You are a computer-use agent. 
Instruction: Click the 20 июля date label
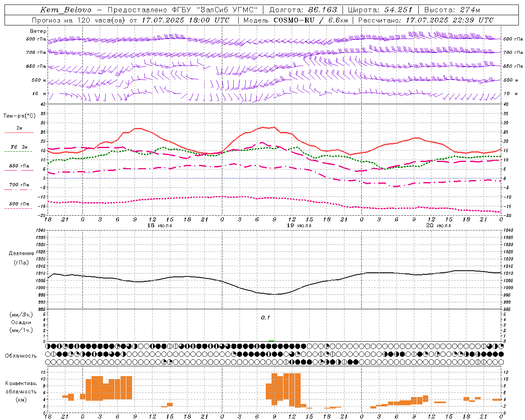click(438, 226)
